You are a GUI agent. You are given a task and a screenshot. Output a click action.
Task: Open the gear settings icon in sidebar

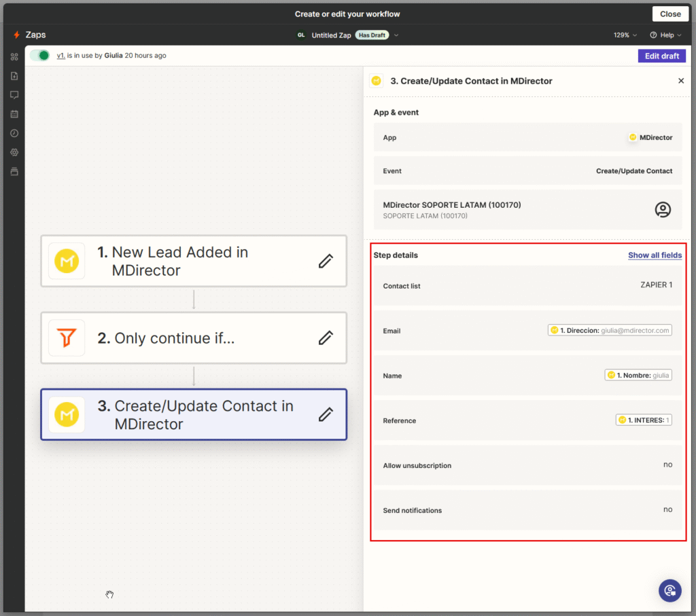[14, 152]
